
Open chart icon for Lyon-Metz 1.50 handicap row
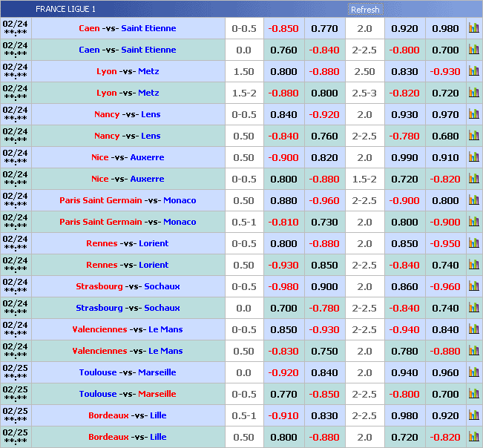pos(473,72)
